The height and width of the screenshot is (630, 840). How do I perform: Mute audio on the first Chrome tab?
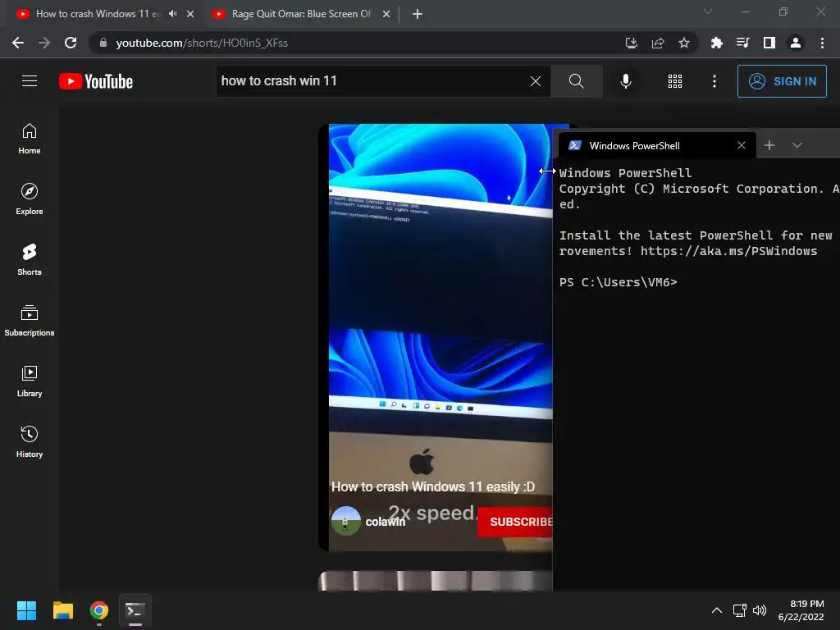[172, 14]
